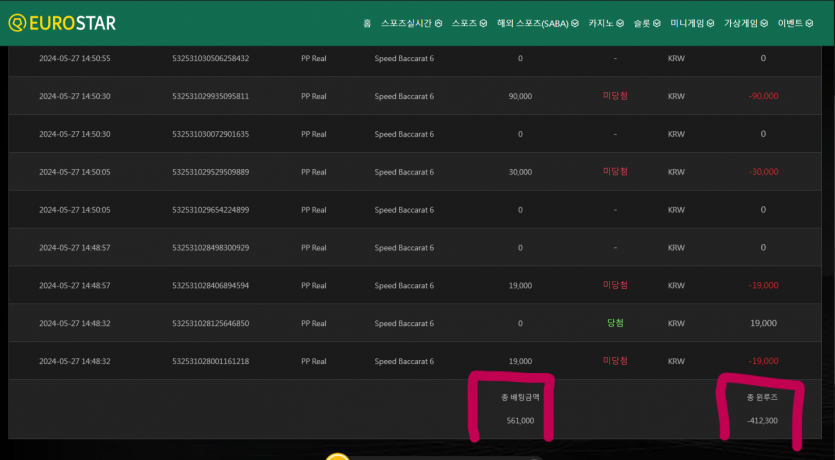
Task: Expand the 가상게임 dropdown menu
Action: 746,23
